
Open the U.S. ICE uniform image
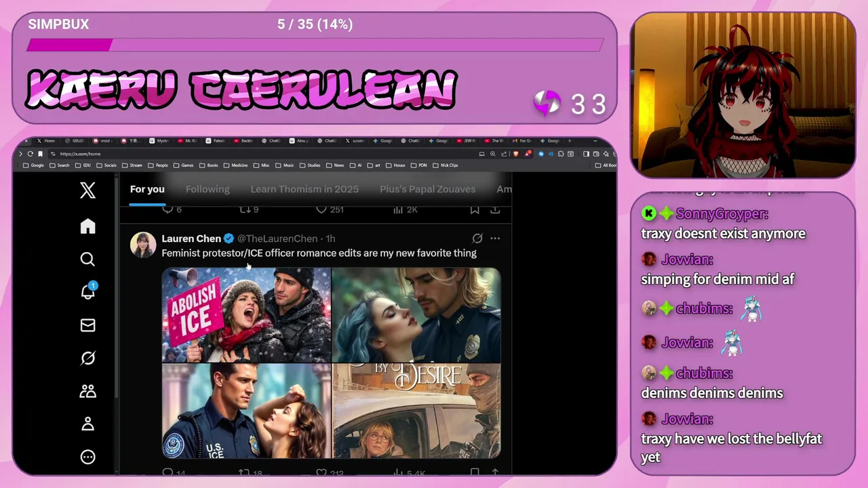click(246, 411)
